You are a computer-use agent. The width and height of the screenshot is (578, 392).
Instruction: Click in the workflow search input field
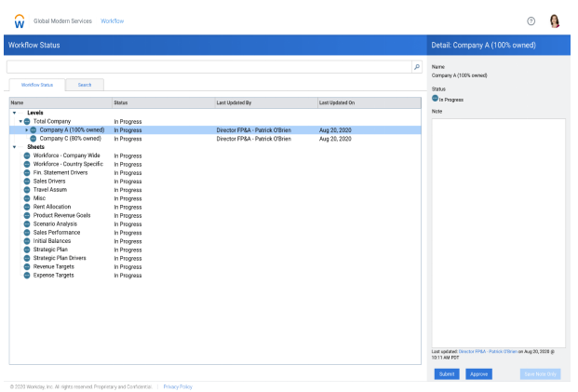(209, 67)
